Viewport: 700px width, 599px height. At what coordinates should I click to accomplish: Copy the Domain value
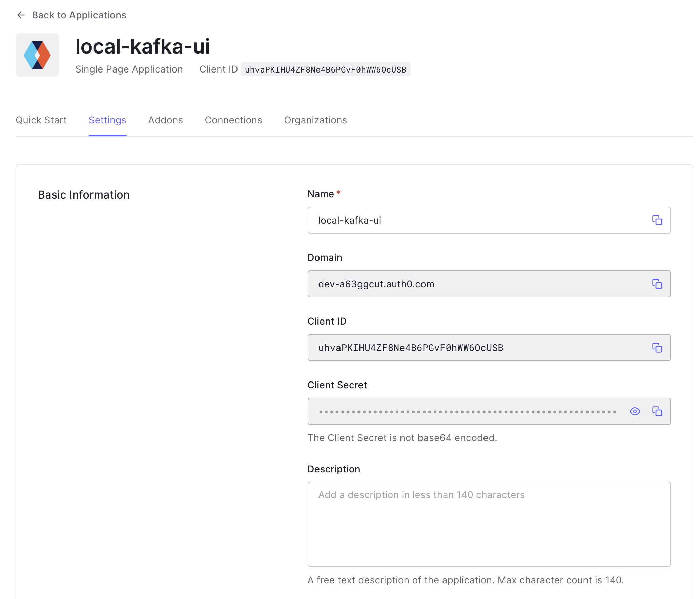coord(657,284)
